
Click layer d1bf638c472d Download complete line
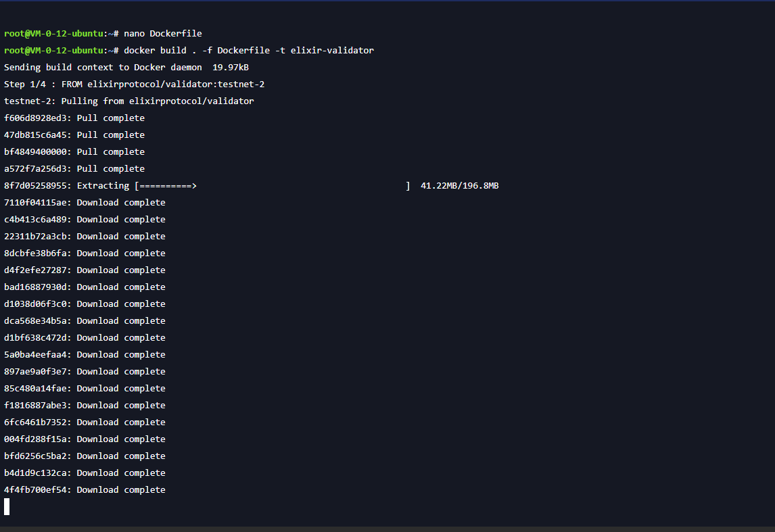tap(85, 338)
